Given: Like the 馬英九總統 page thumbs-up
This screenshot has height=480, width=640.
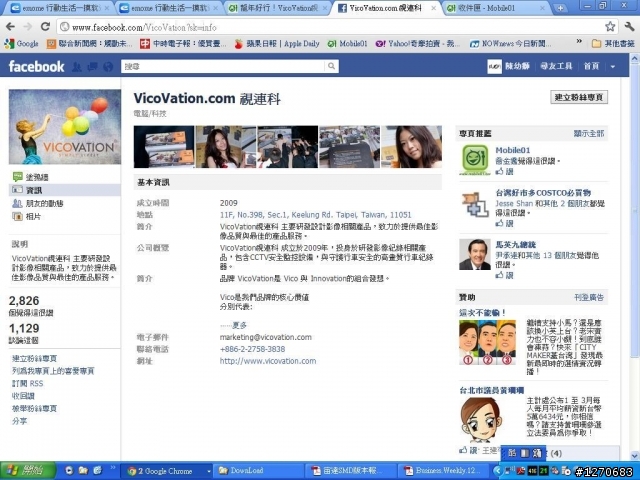Looking at the screenshot, I should [x=504, y=276].
